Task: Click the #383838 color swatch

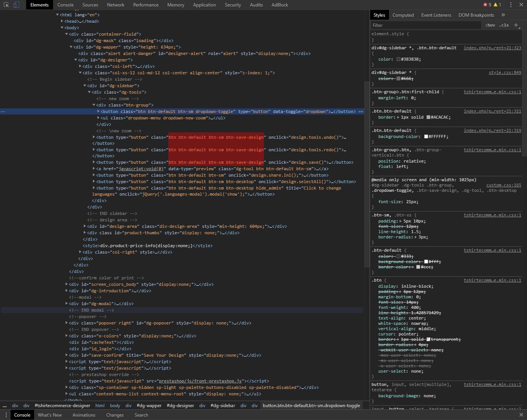Action: 398,59
